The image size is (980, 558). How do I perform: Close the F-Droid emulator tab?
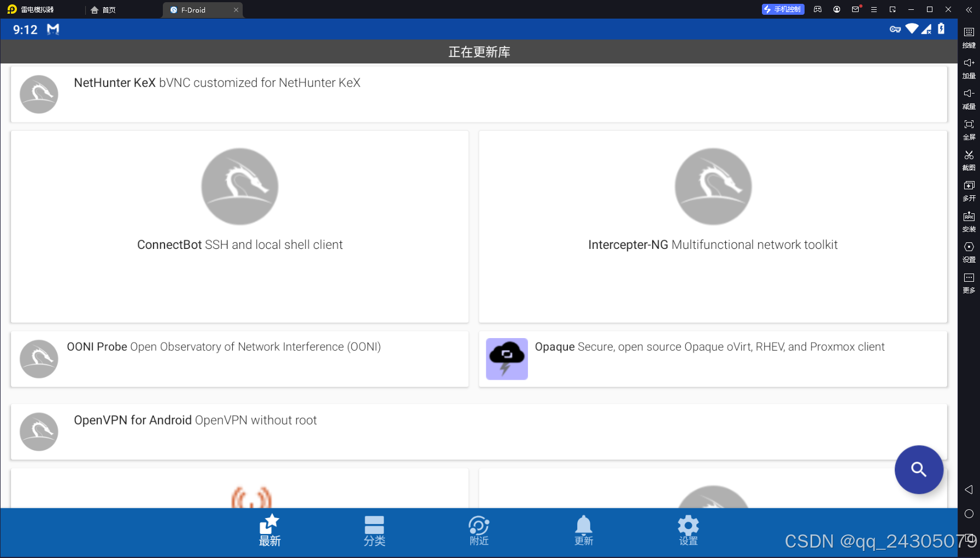(x=236, y=10)
